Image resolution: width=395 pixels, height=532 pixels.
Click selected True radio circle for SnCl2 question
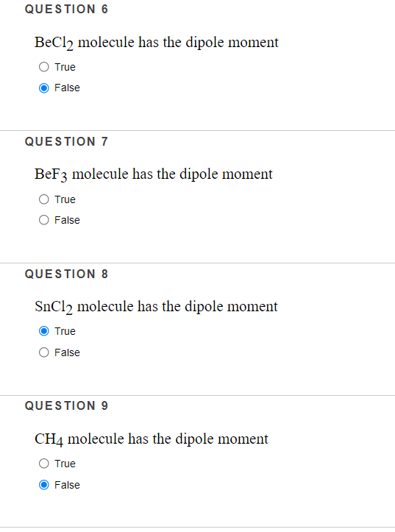click(43, 331)
